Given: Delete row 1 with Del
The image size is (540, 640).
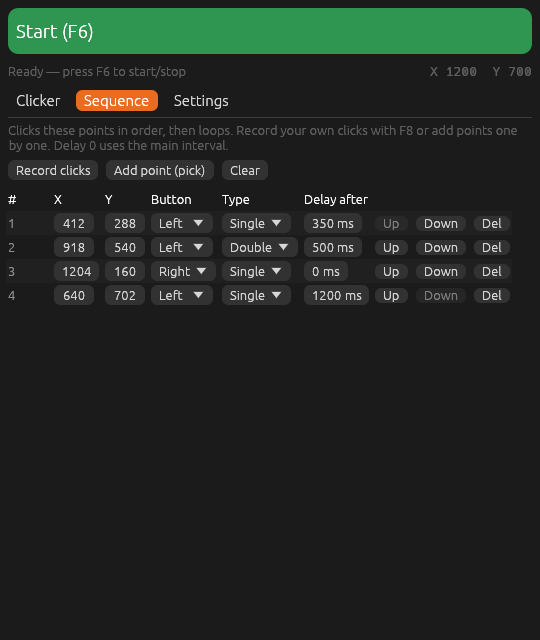Looking at the screenshot, I should click(x=492, y=224).
